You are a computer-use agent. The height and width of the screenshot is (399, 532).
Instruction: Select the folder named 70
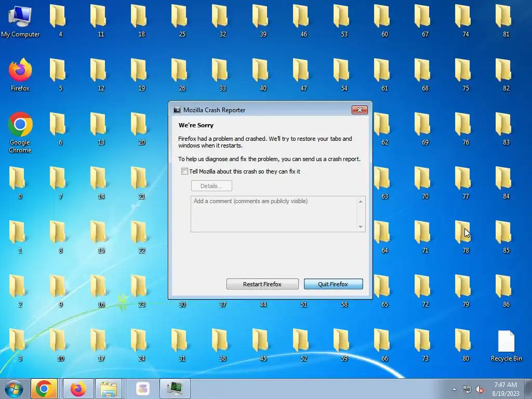pyautogui.click(x=423, y=183)
